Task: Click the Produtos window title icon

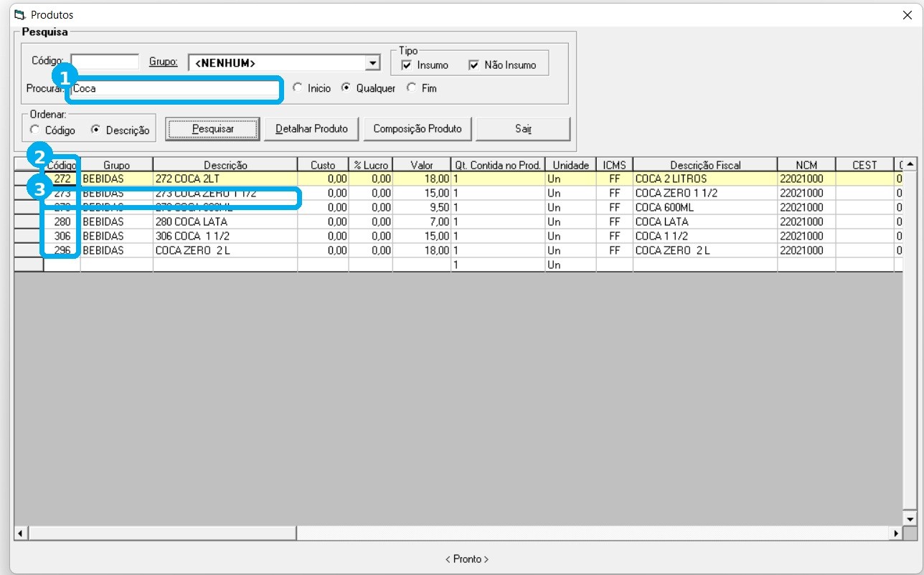Action: coord(19,14)
